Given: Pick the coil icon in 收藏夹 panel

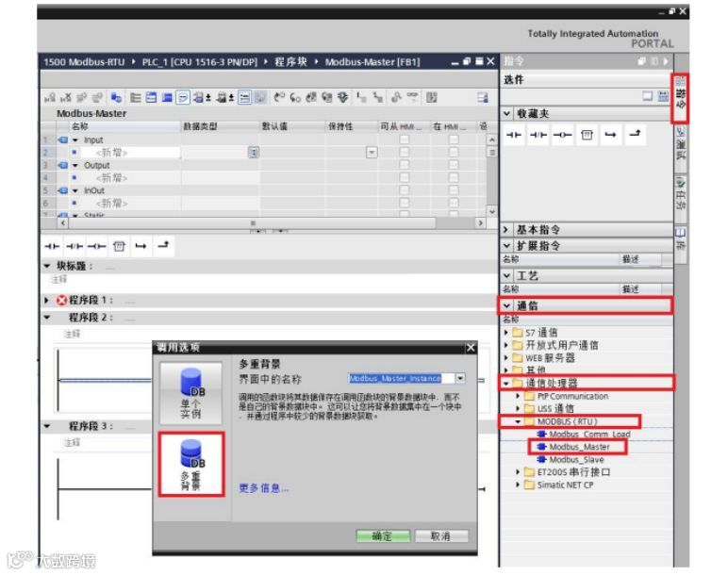Looking at the screenshot, I should (562, 135).
